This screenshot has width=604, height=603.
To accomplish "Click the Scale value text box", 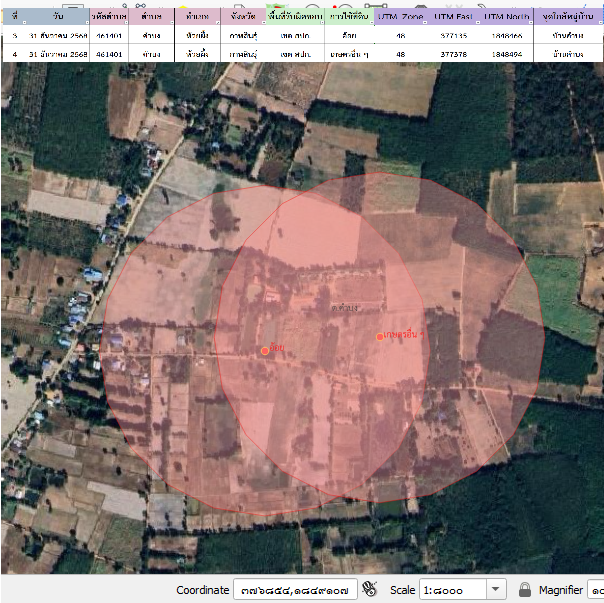I will click(x=452, y=590).
